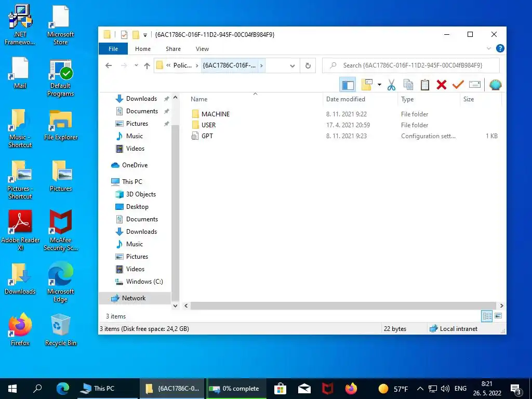The width and height of the screenshot is (532, 399).
Task: Open taskbar search magnifier
Action: point(37,389)
